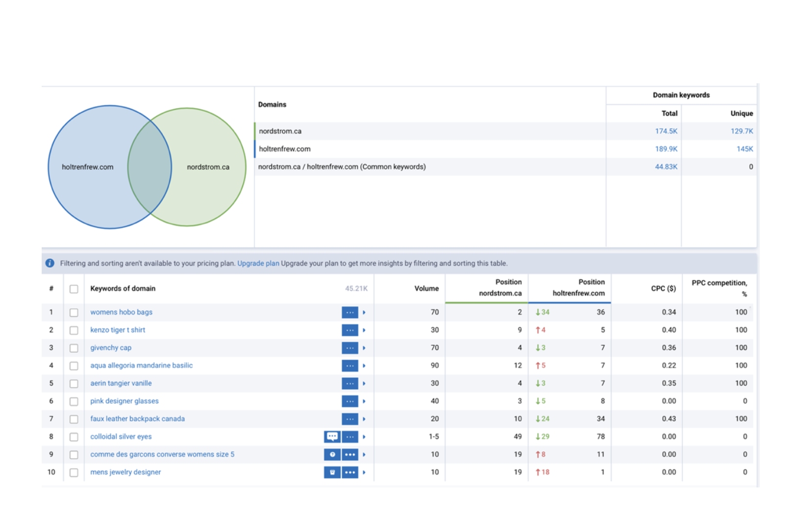Click the PPC competition column header
Image resolution: width=799 pixels, height=532 pixels.
coord(719,288)
